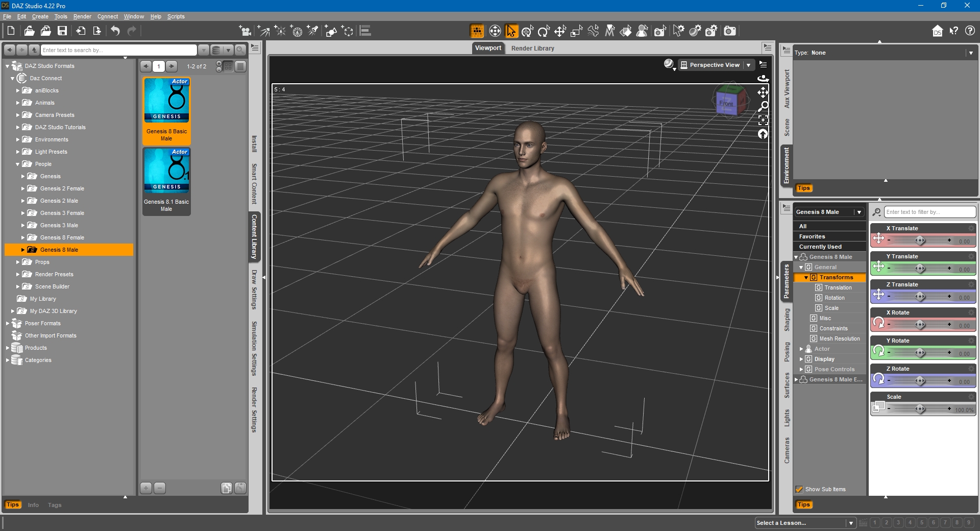
Task: Click the Undo arrow in toolbar
Action: pyautogui.click(x=115, y=31)
